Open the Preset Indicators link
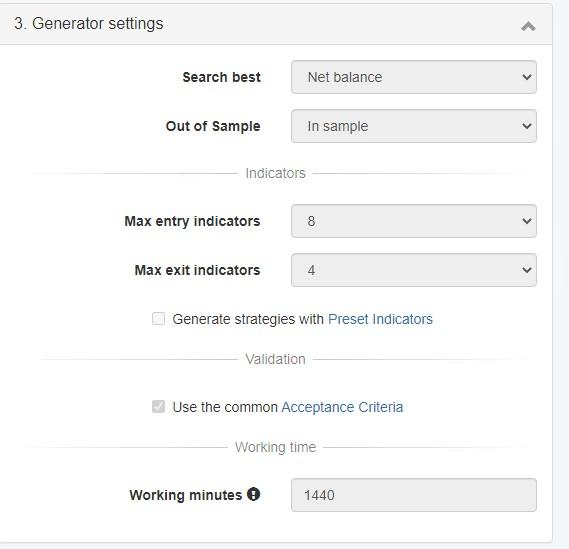 coord(380,319)
